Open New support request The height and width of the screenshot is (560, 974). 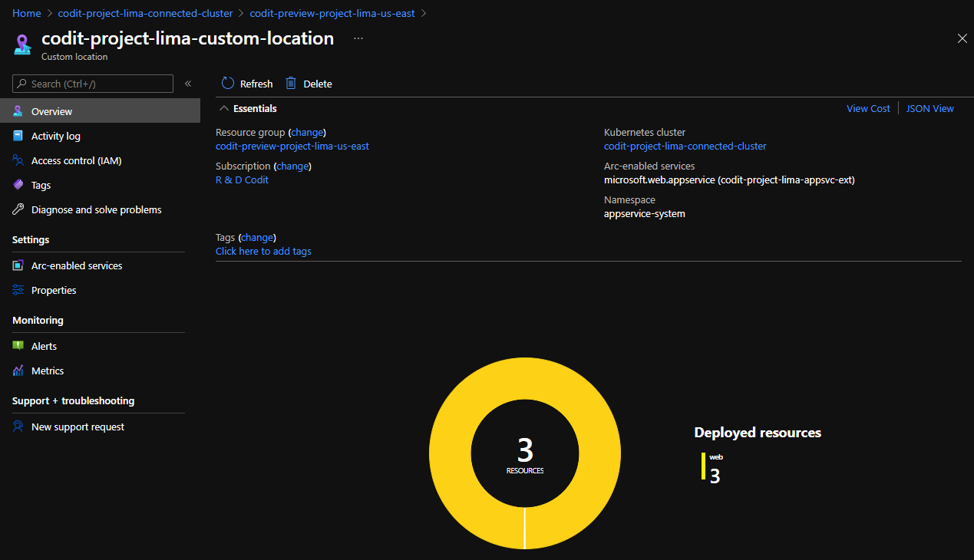(x=77, y=427)
